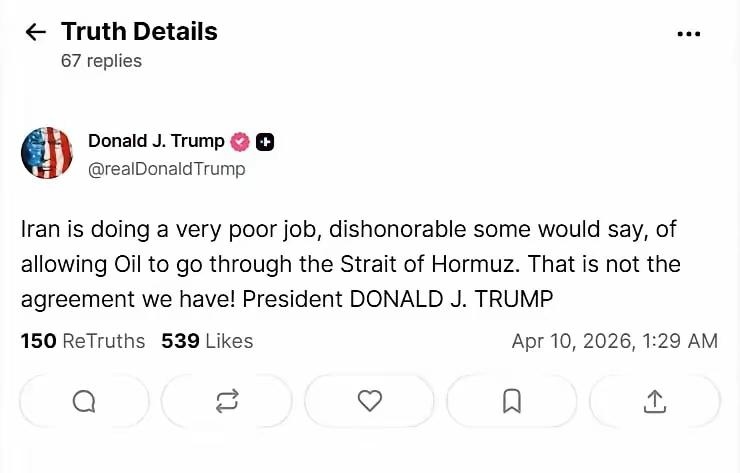Click the back arrow beside Truth Details
Viewport: 740px width, 473px height.
point(36,32)
